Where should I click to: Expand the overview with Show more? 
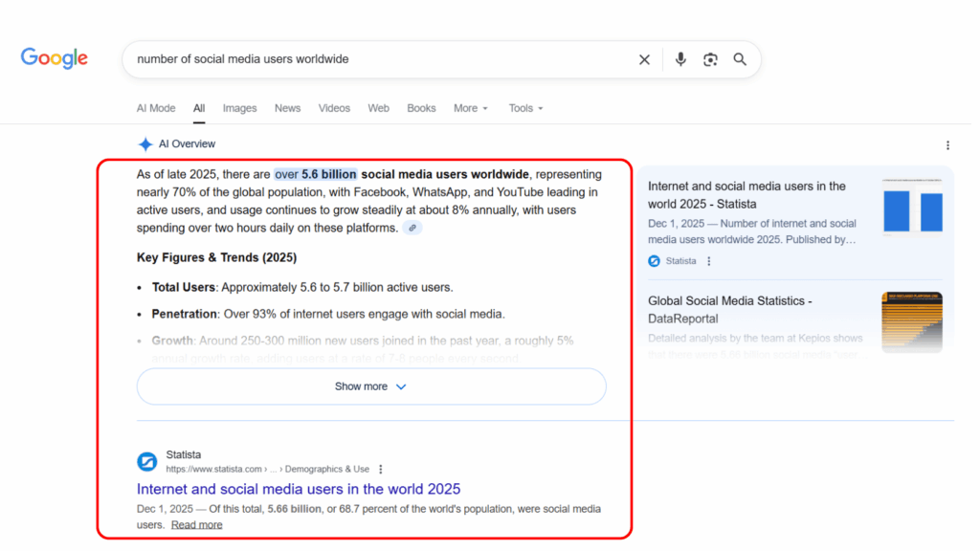point(371,386)
